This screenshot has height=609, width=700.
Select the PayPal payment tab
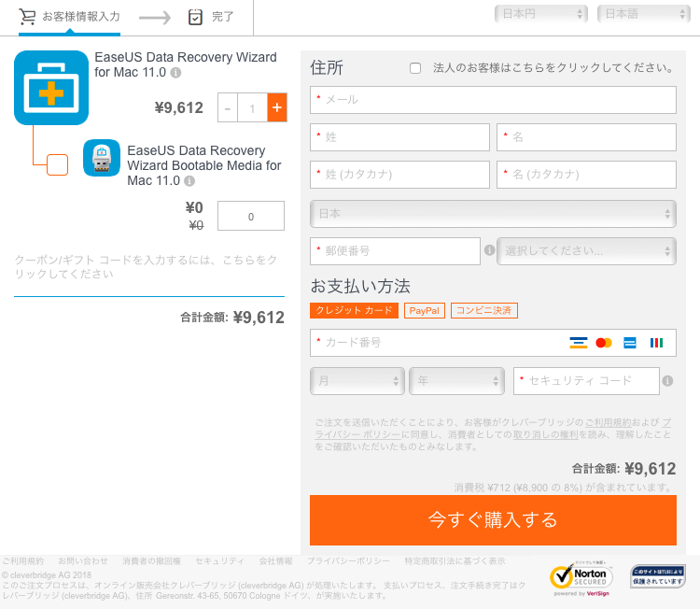point(425,310)
